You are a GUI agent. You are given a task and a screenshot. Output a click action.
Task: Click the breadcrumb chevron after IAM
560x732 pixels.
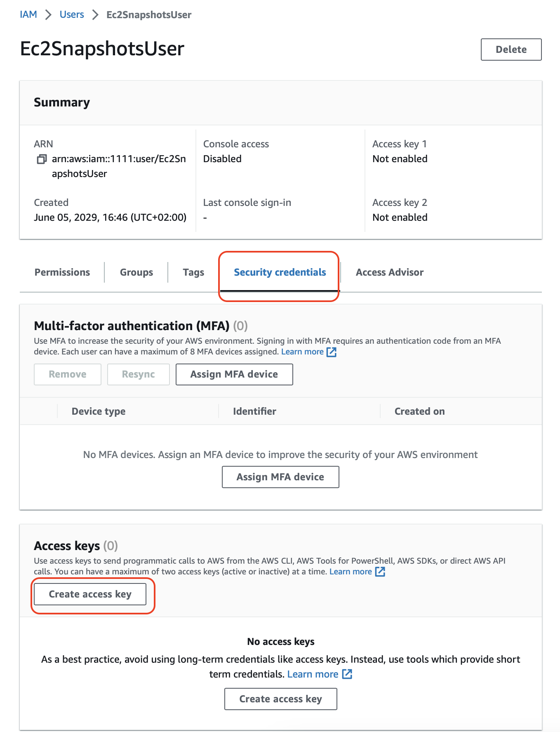point(48,14)
